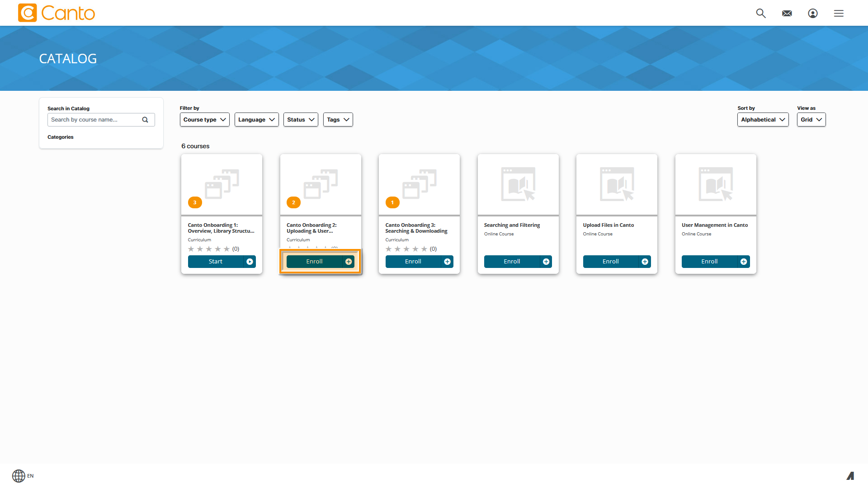Click the Canto logo
This screenshot has width=868, height=488.
57,13
